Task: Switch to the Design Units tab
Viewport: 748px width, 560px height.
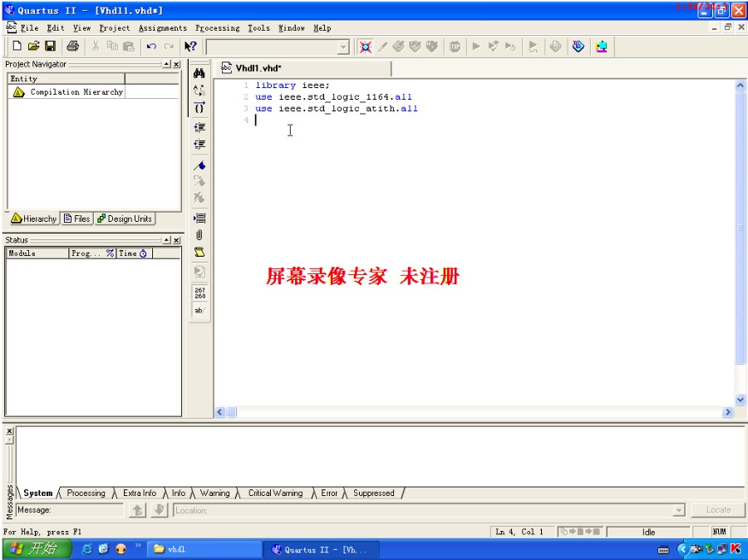Action: [x=125, y=219]
